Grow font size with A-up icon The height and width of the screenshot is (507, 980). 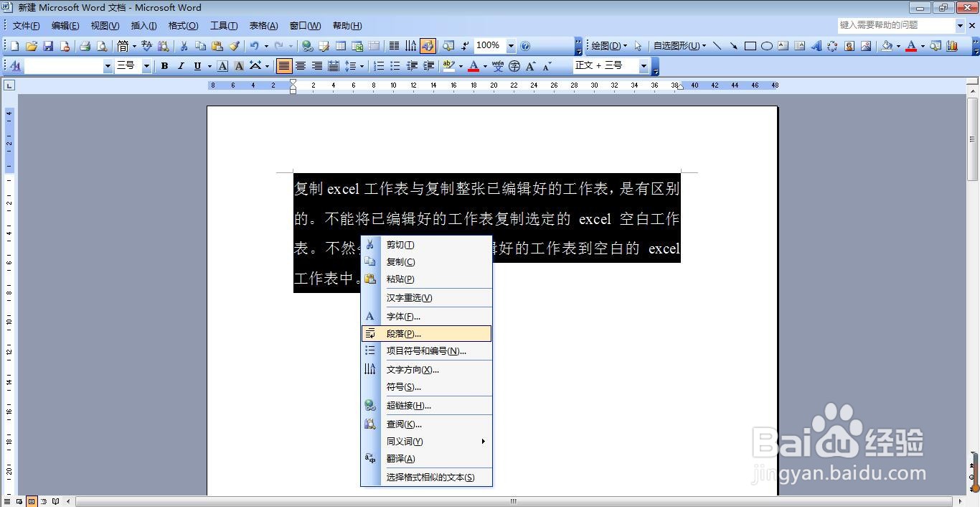coord(531,66)
